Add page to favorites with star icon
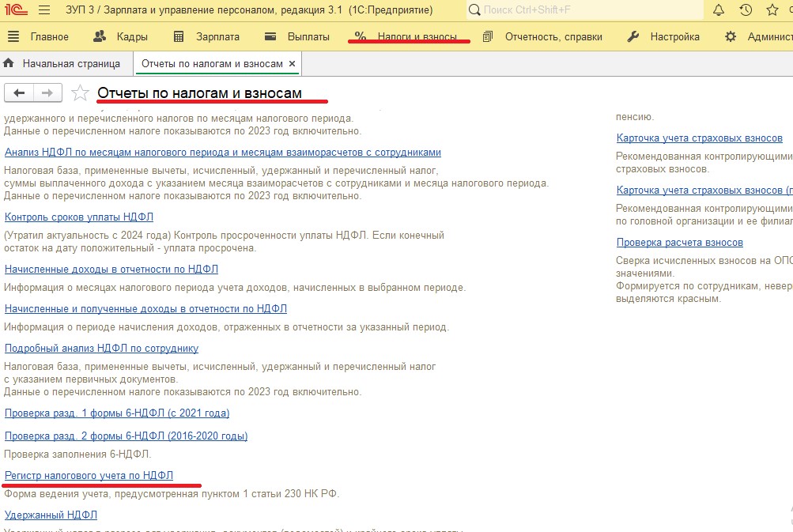The image size is (793, 532). coord(80,93)
